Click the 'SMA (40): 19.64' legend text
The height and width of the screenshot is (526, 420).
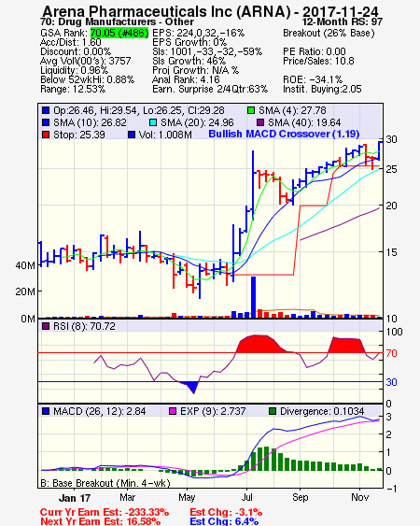click(x=304, y=122)
